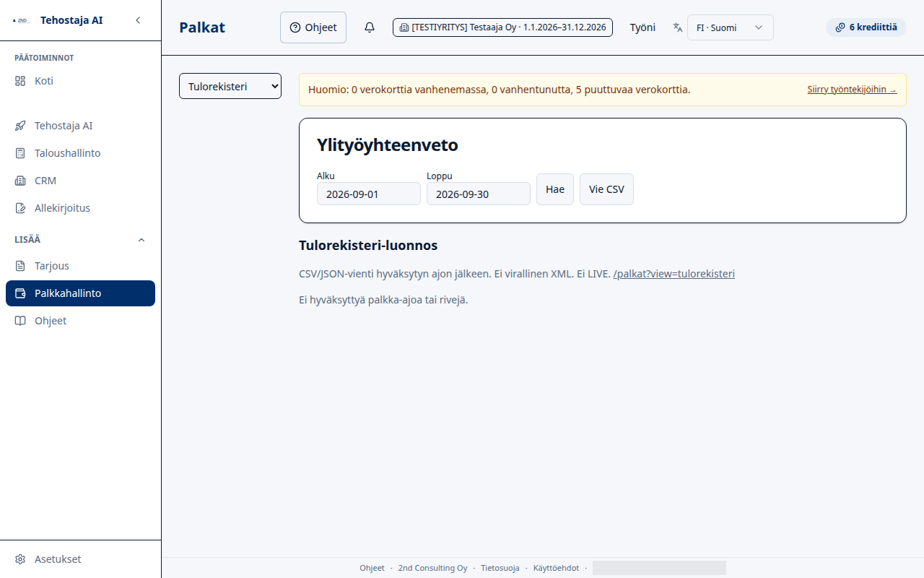Viewport: 924px width, 578px height.
Task: Follow the Siirry työntekijöihin link
Action: (852, 90)
